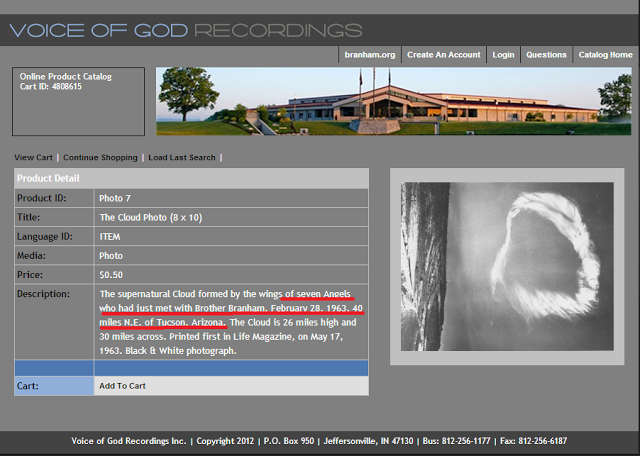
Task: Click the Media value 'Photo'
Action: coord(111,256)
